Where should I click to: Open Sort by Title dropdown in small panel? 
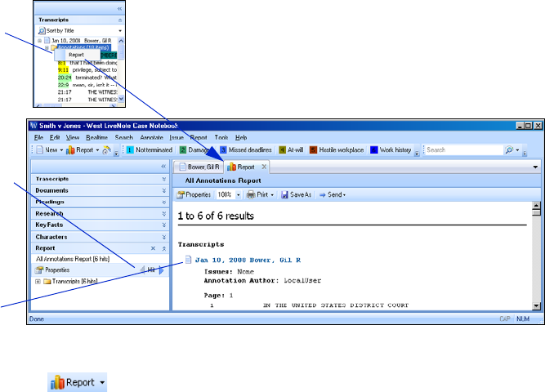click(x=120, y=31)
